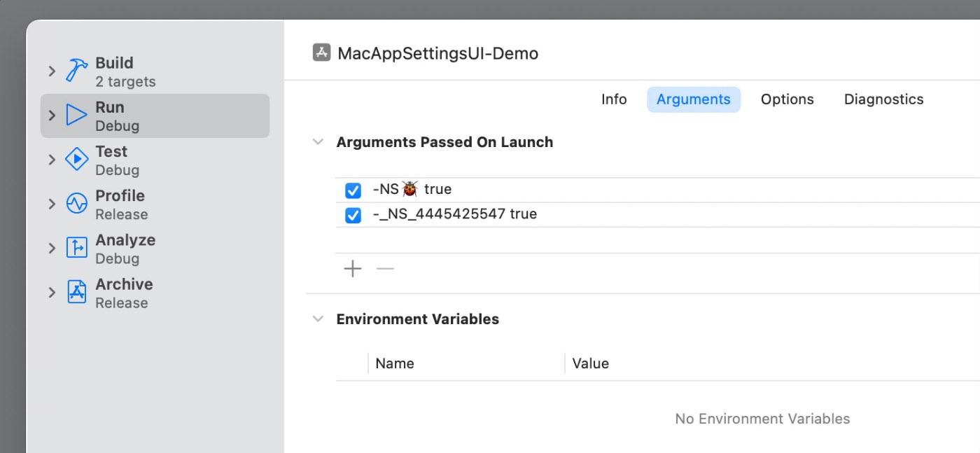Screen dimensions: 980x453
Task: Click the Analyze icon
Action: coord(76,248)
